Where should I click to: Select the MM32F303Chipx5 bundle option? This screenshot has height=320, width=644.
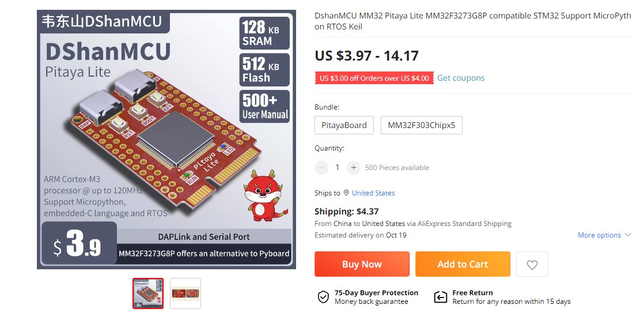pyautogui.click(x=422, y=126)
